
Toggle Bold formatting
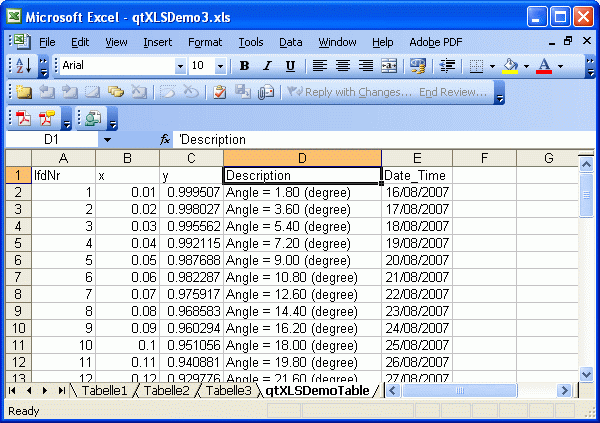click(244, 66)
